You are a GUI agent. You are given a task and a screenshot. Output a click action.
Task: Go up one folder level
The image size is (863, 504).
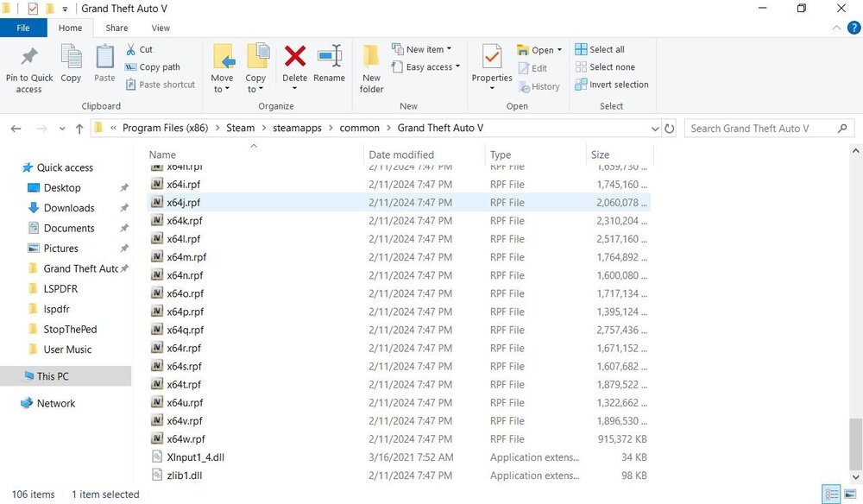tap(79, 129)
